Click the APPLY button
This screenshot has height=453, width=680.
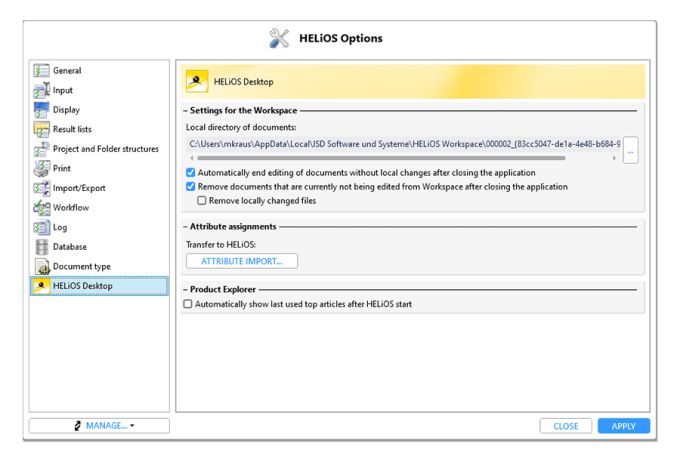624,426
